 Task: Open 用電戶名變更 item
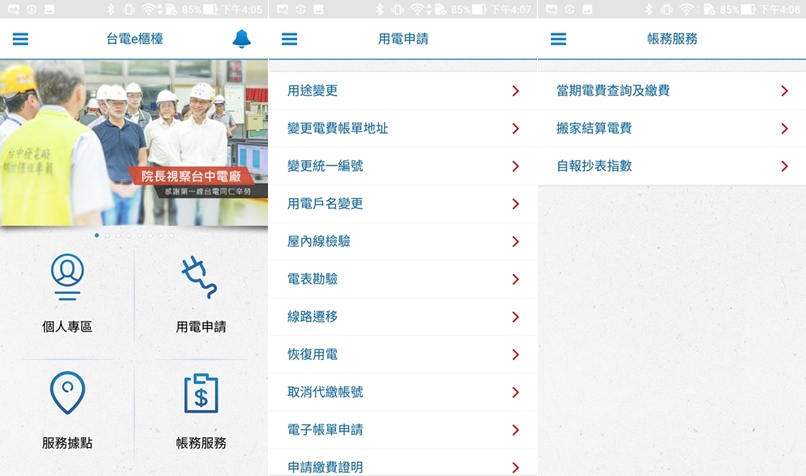(402, 204)
